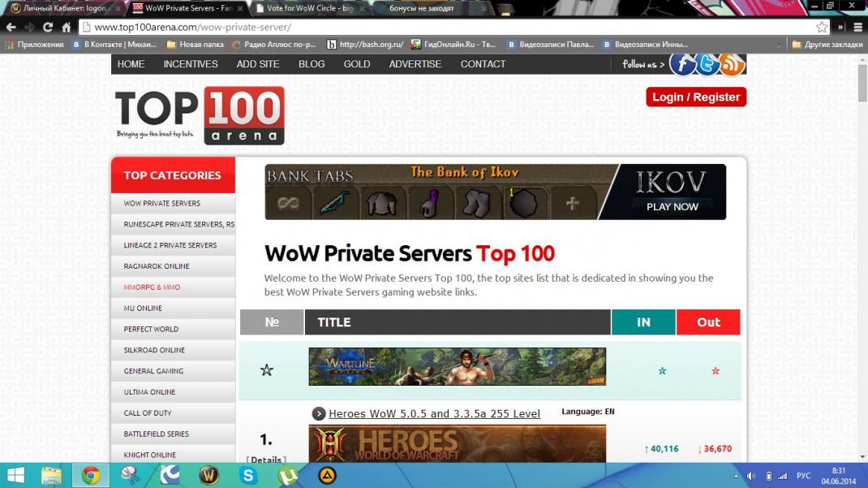The width and height of the screenshot is (868, 488).
Task: Click the Twitter follow icon
Action: (707, 64)
